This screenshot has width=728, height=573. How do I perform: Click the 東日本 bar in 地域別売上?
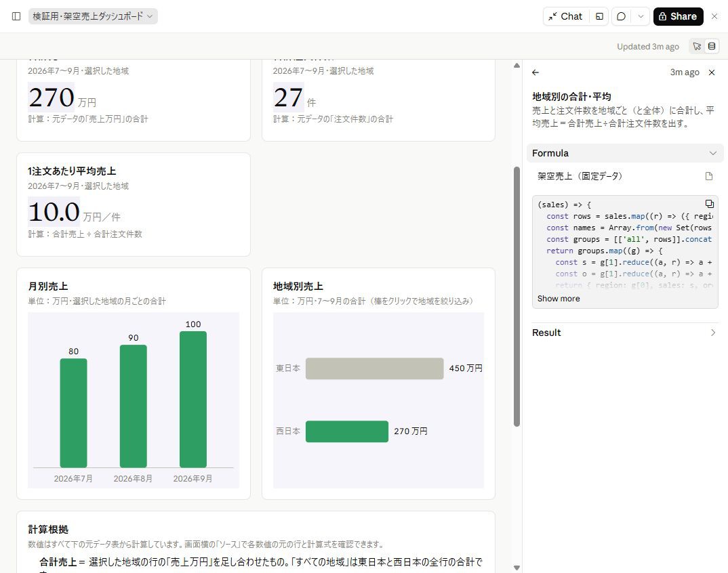[x=375, y=368]
